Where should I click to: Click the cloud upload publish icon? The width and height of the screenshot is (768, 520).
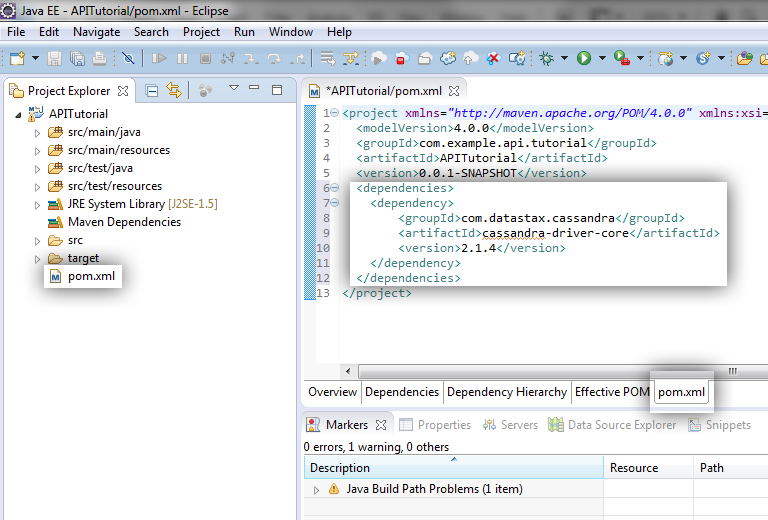470,58
